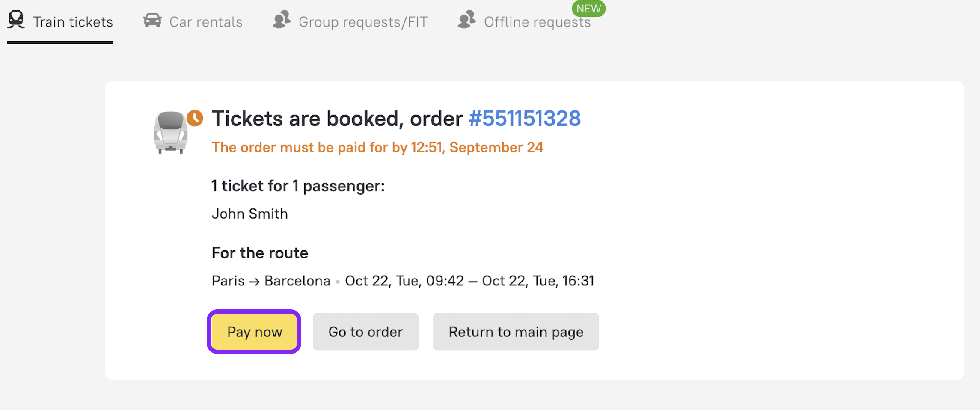Open the Car rentals tab
This screenshot has height=410, width=980.
[x=205, y=22]
